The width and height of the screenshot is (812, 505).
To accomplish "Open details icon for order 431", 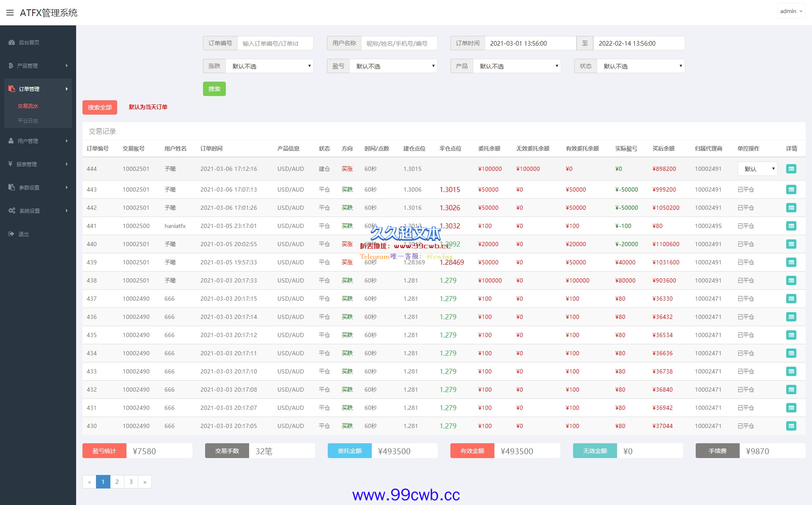I will (791, 408).
